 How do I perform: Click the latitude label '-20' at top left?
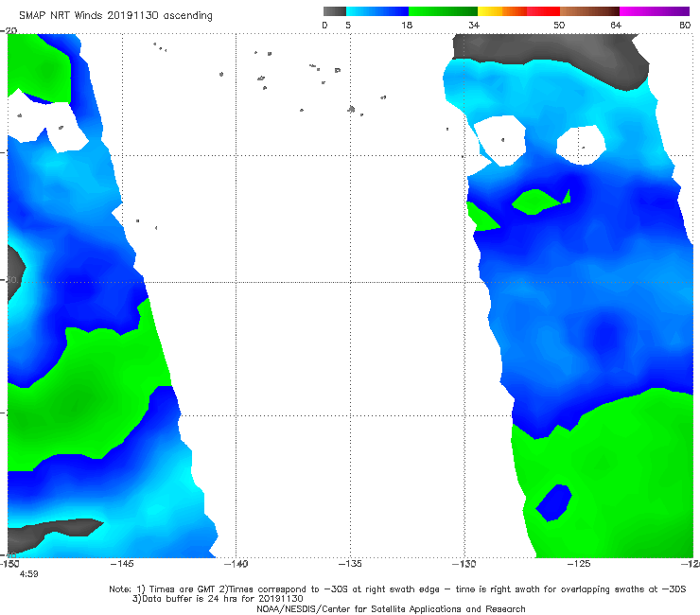[x=9, y=30]
